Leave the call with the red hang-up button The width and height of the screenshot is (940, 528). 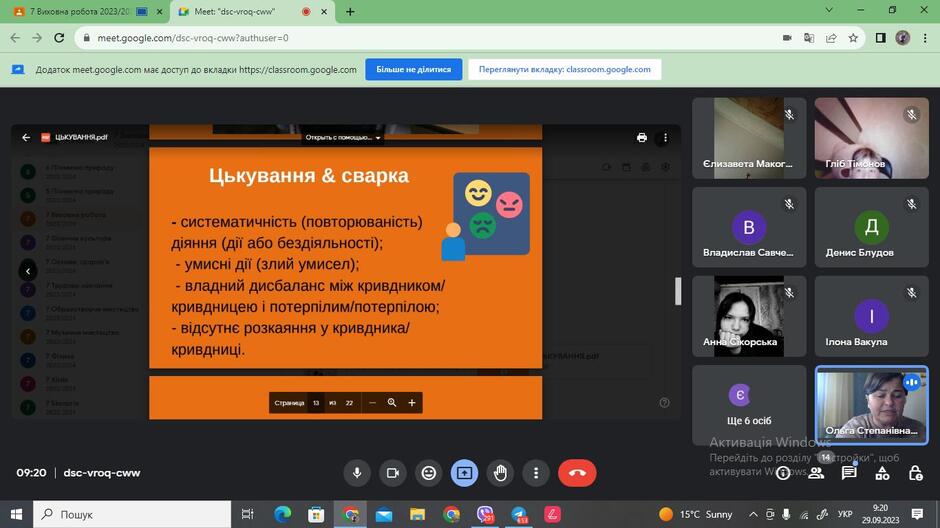(x=577, y=473)
